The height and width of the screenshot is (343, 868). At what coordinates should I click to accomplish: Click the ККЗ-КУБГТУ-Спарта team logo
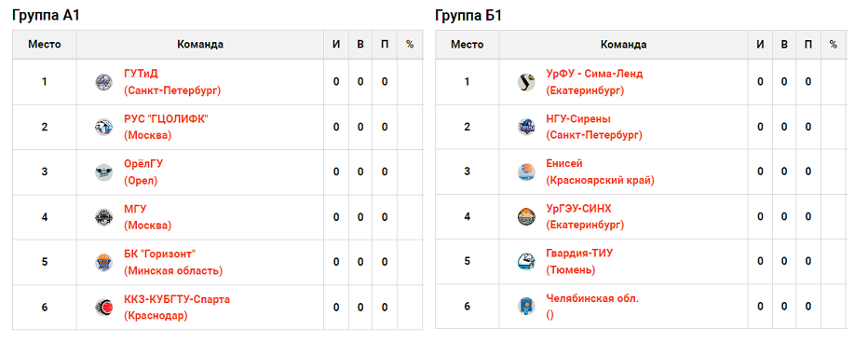(103, 307)
